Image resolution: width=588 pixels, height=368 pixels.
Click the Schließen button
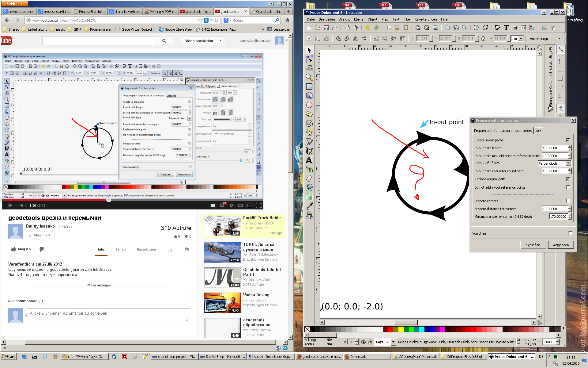click(533, 245)
